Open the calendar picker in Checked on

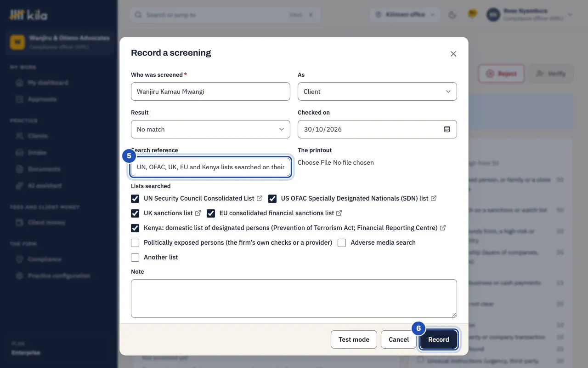(x=447, y=129)
